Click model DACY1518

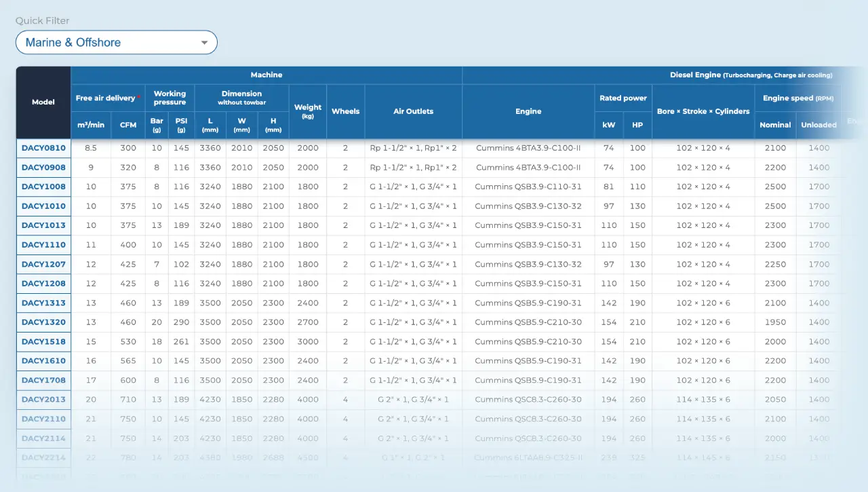pyautogui.click(x=43, y=341)
